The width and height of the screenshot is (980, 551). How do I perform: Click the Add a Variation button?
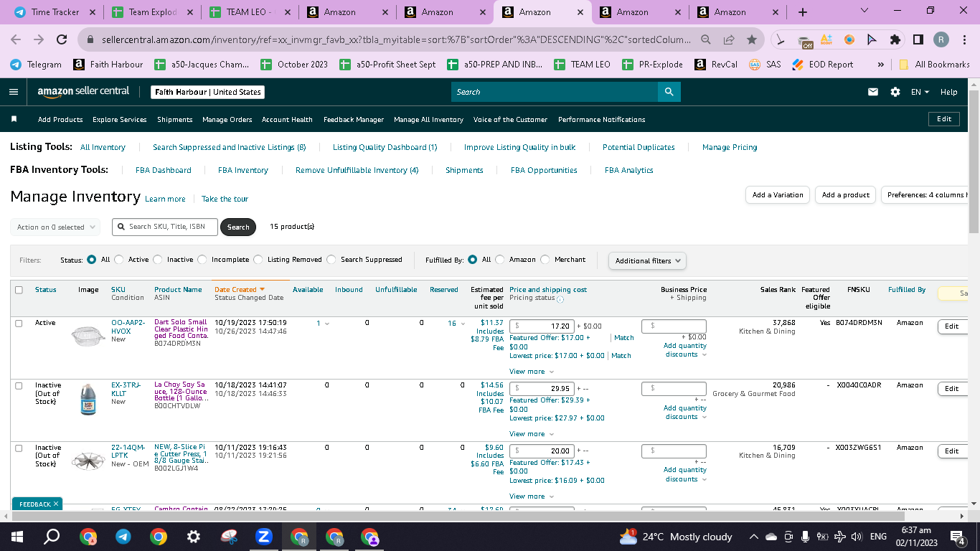778,195
